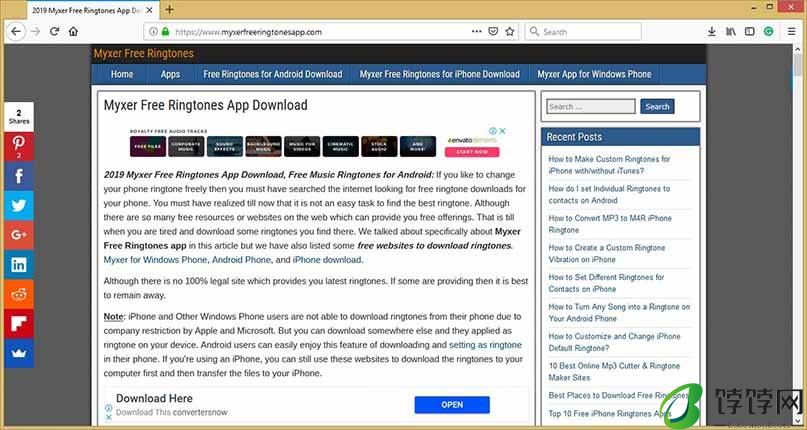Bookmark this page with the star icon
Image resolution: width=807 pixels, height=430 pixels.
[x=510, y=31]
